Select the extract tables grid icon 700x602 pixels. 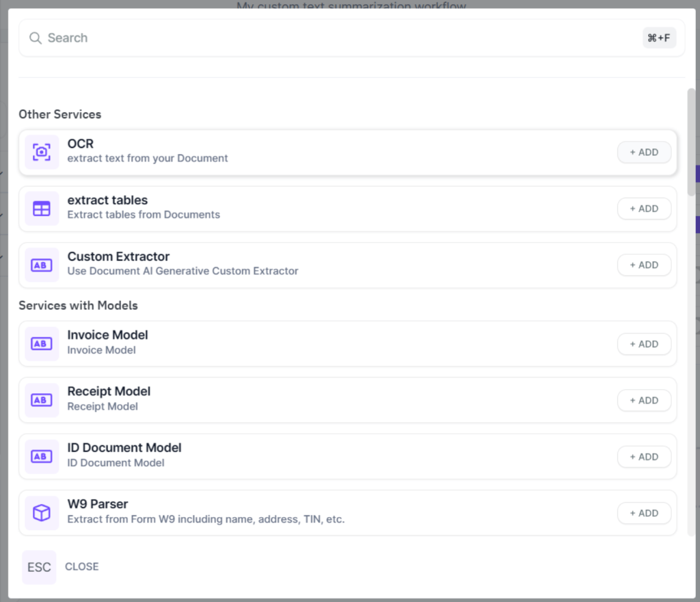tap(41, 208)
